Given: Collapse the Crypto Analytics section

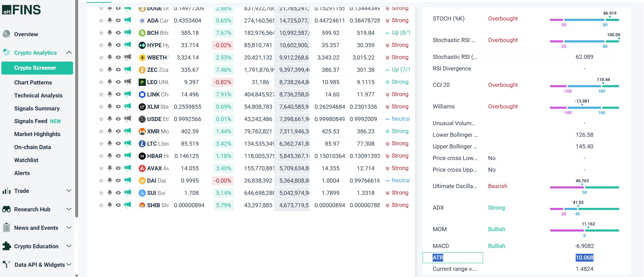Looking at the screenshot, I should [x=69, y=53].
